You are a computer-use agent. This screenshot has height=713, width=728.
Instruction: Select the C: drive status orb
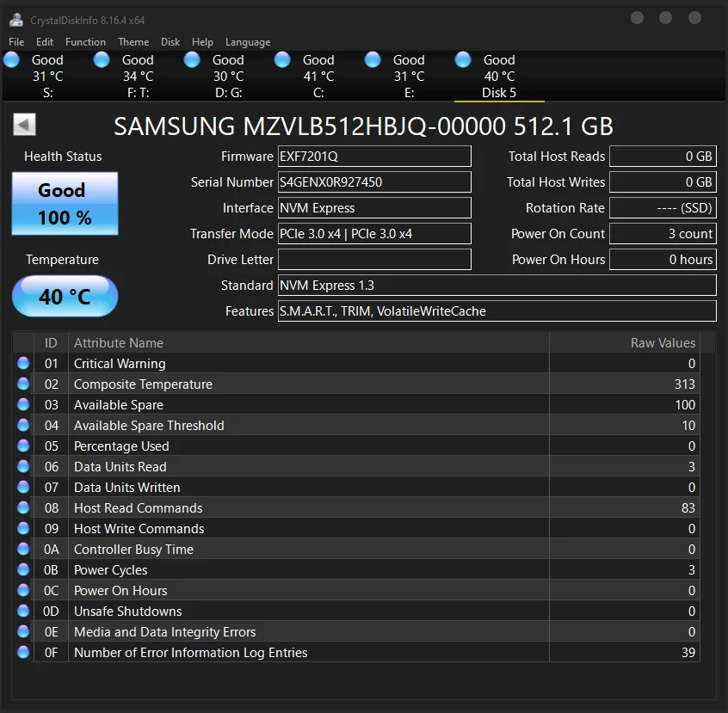tap(282, 60)
